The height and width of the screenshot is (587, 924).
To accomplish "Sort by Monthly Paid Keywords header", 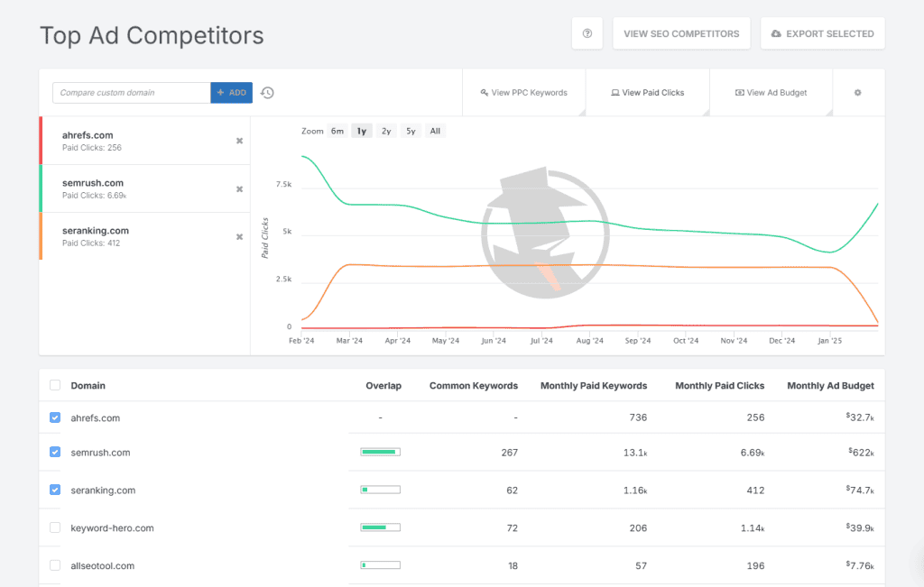I will click(x=594, y=386).
